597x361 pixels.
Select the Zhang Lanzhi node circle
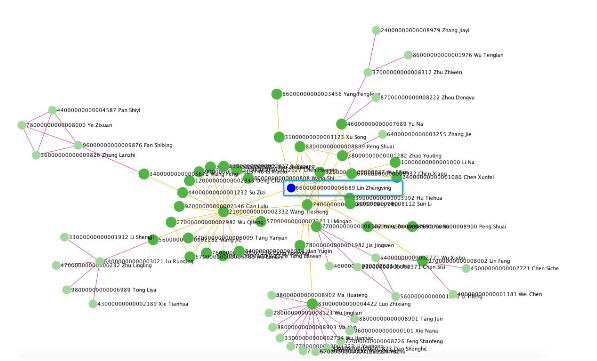[36, 155]
